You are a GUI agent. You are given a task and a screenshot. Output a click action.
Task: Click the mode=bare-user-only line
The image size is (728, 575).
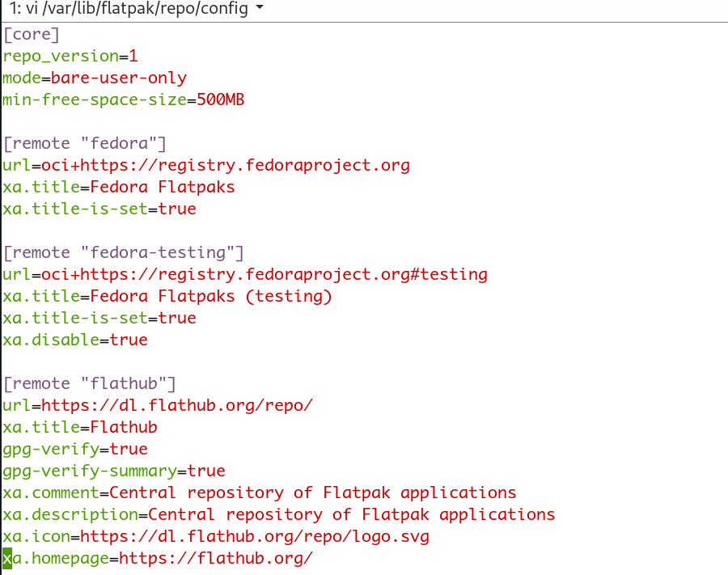(95, 78)
